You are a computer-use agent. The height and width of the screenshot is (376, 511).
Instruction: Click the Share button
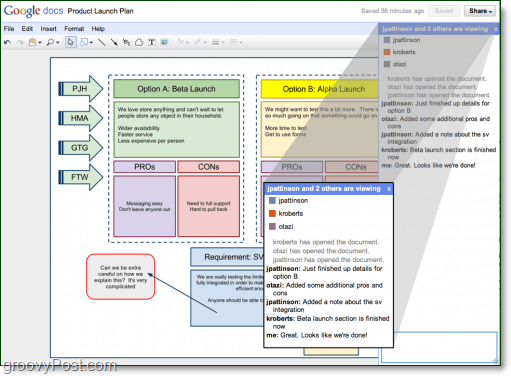[480, 11]
